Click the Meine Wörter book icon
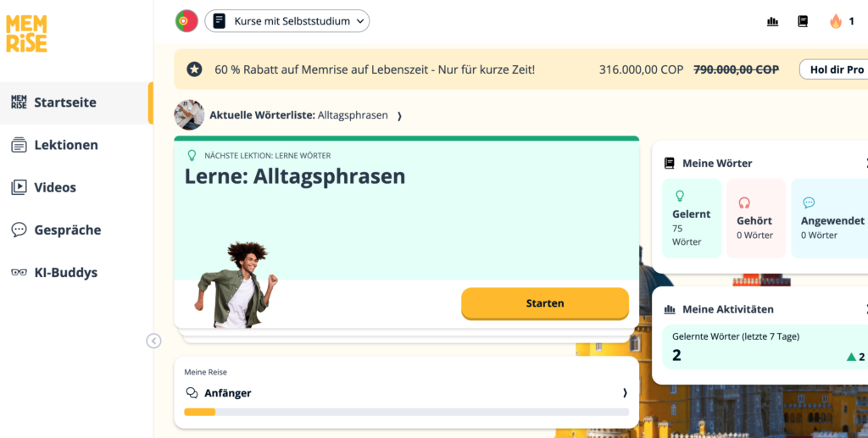This screenshot has height=438, width=868. (x=670, y=164)
